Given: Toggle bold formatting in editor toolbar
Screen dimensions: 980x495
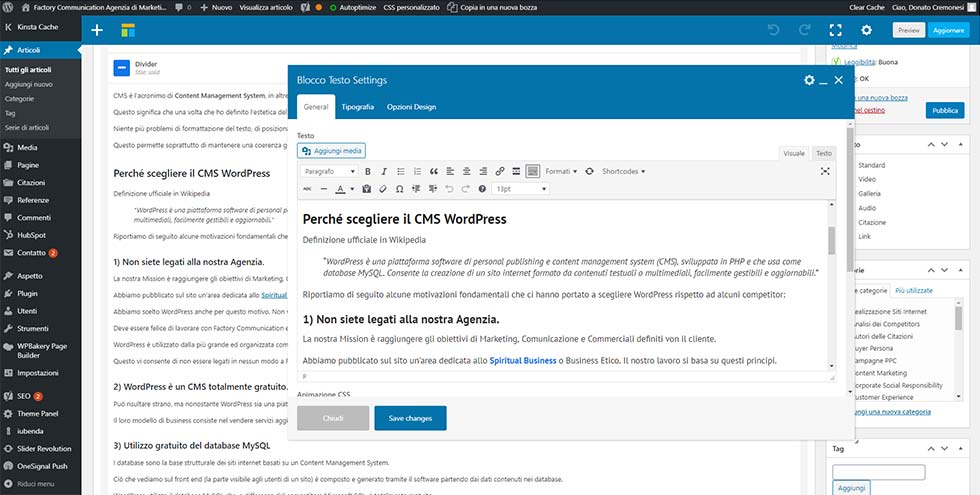Looking at the screenshot, I should tap(368, 171).
